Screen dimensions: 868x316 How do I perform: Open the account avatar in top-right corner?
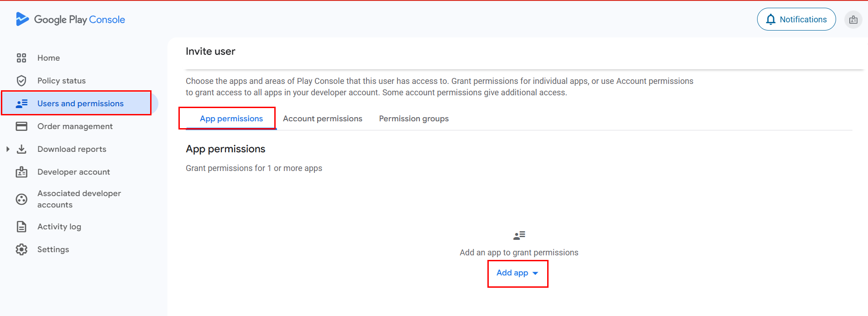click(853, 20)
